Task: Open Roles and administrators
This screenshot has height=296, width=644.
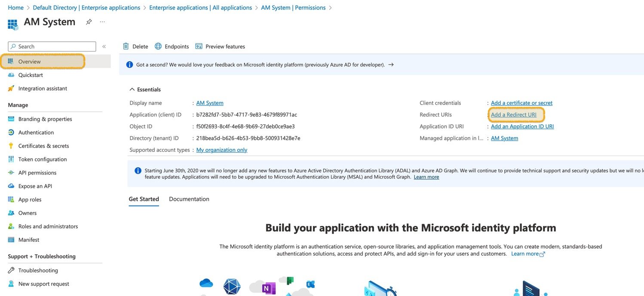Action: [x=48, y=226]
